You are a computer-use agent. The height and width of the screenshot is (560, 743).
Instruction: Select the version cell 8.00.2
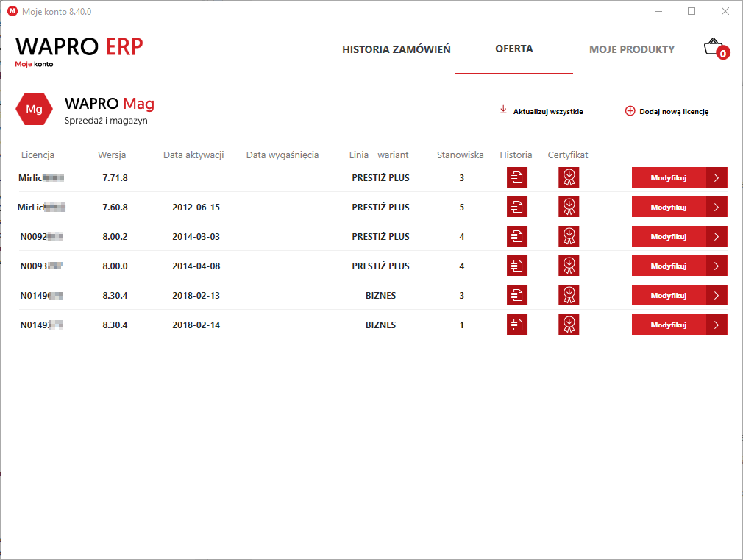[x=115, y=237]
